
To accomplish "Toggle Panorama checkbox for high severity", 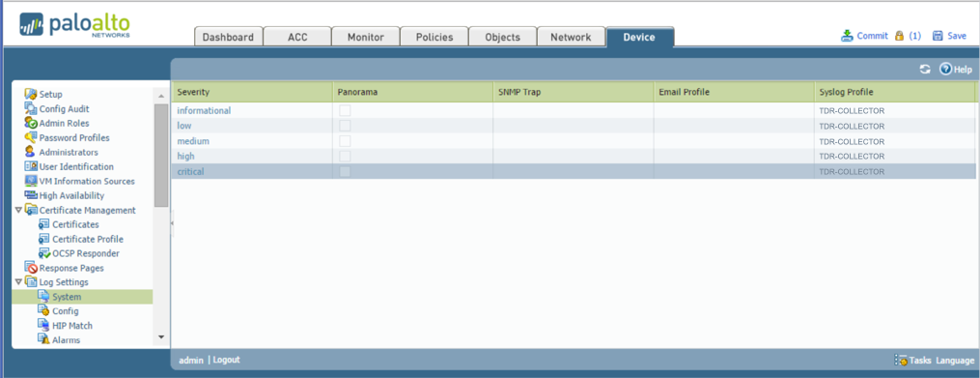I will [345, 156].
